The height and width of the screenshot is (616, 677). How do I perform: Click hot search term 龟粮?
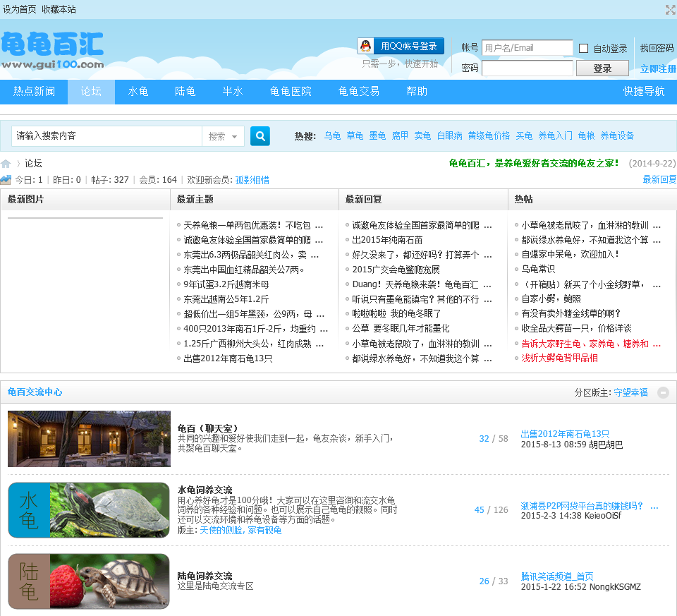point(586,136)
